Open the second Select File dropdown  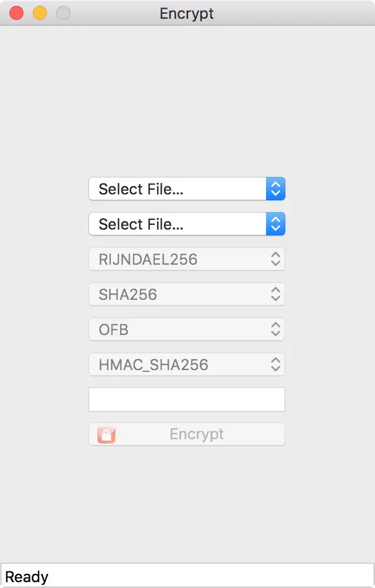(x=177, y=224)
